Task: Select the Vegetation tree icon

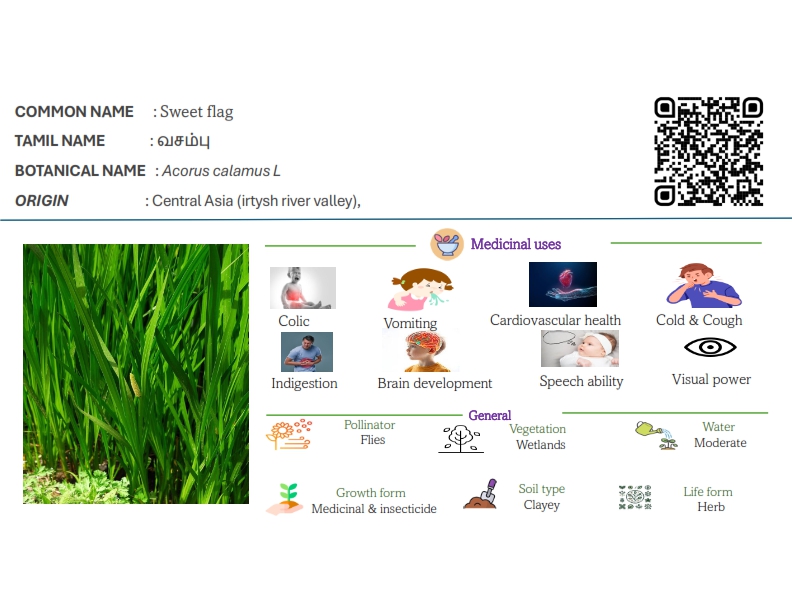Action: click(460, 438)
